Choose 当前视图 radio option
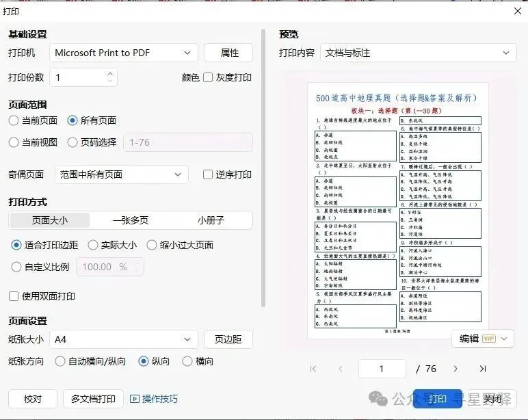This screenshot has height=420, width=528. click(x=14, y=142)
